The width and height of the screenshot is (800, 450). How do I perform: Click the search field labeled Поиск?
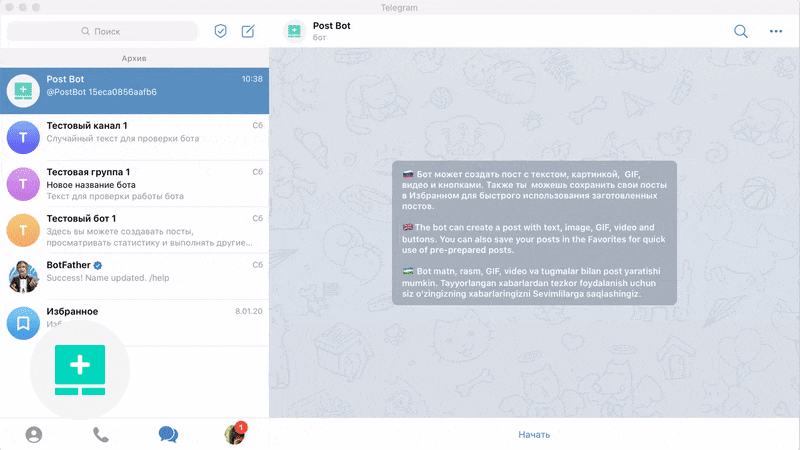point(102,31)
